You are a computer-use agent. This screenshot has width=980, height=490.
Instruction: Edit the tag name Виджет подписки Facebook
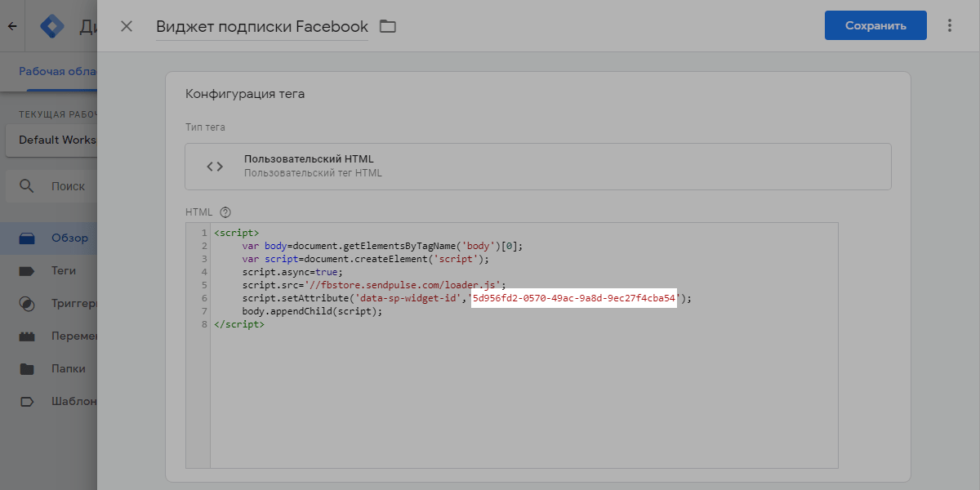pyautogui.click(x=262, y=27)
